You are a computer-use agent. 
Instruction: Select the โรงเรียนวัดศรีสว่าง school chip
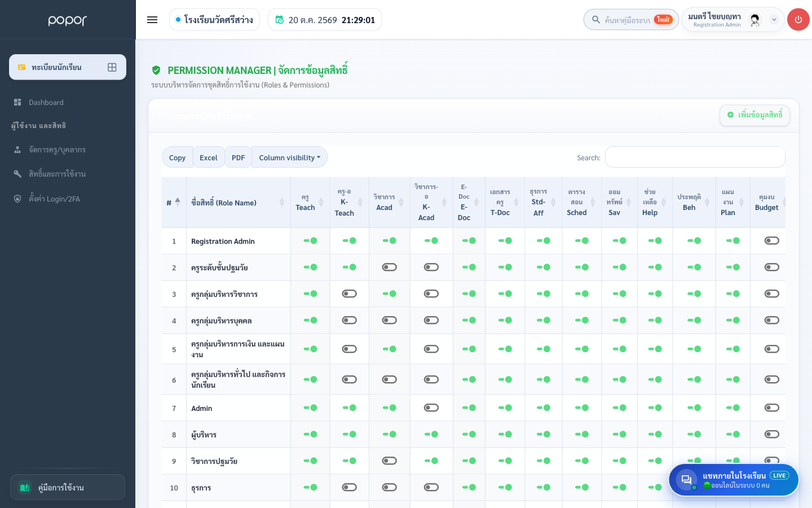[214, 20]
